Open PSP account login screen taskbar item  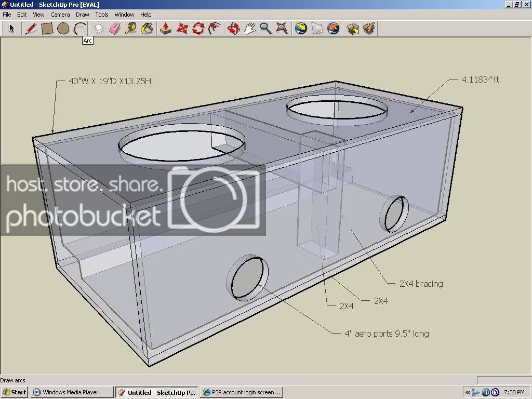242,392
